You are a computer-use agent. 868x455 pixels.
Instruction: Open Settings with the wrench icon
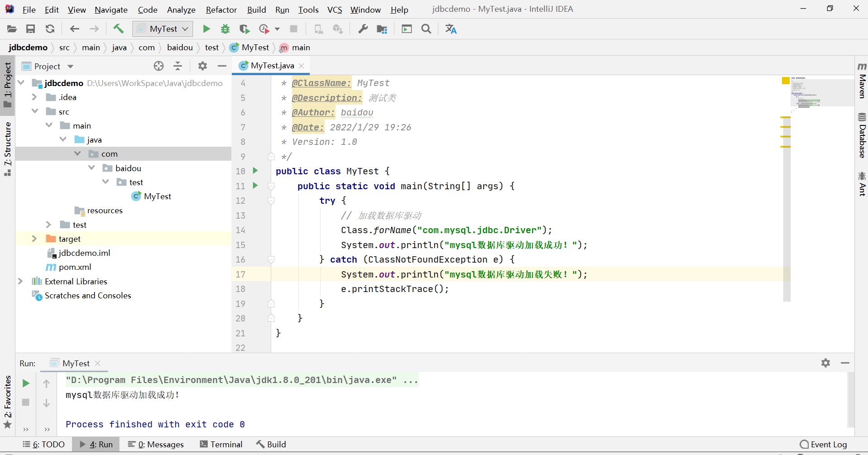[x=363, y=29]
